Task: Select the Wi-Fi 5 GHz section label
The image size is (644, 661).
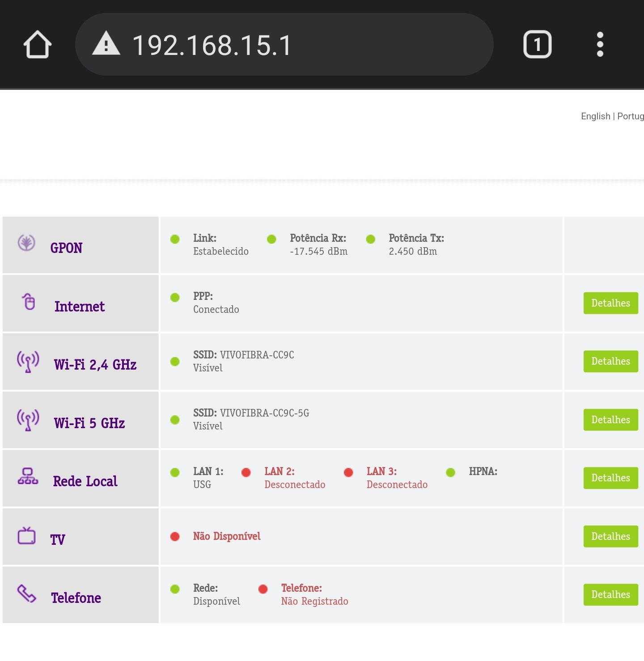Action: 89,423
